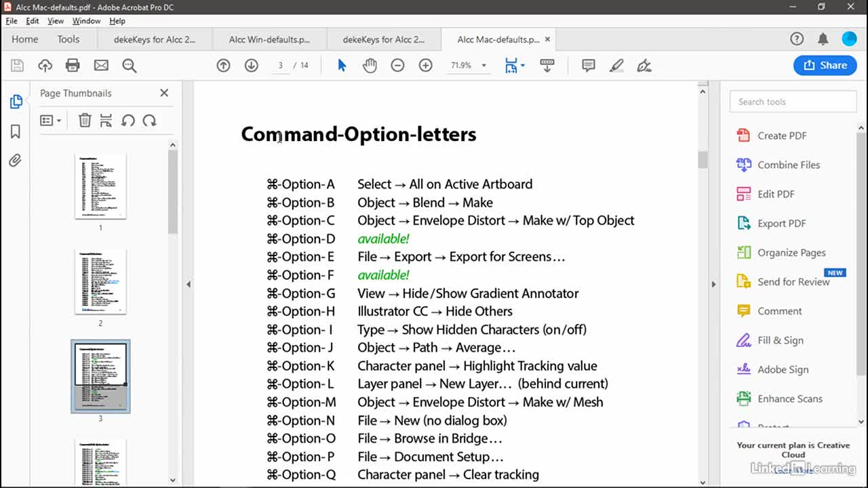This screenshot has width=868, height=488.
Task: Open Attachments paperclip panel
Action: pyautogui.click(x=16, y=161)
